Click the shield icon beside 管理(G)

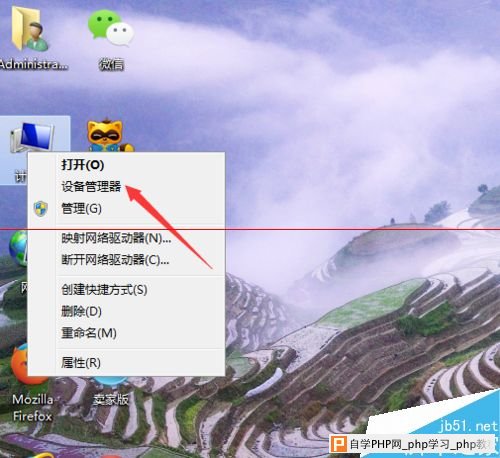tap(41, 209)
